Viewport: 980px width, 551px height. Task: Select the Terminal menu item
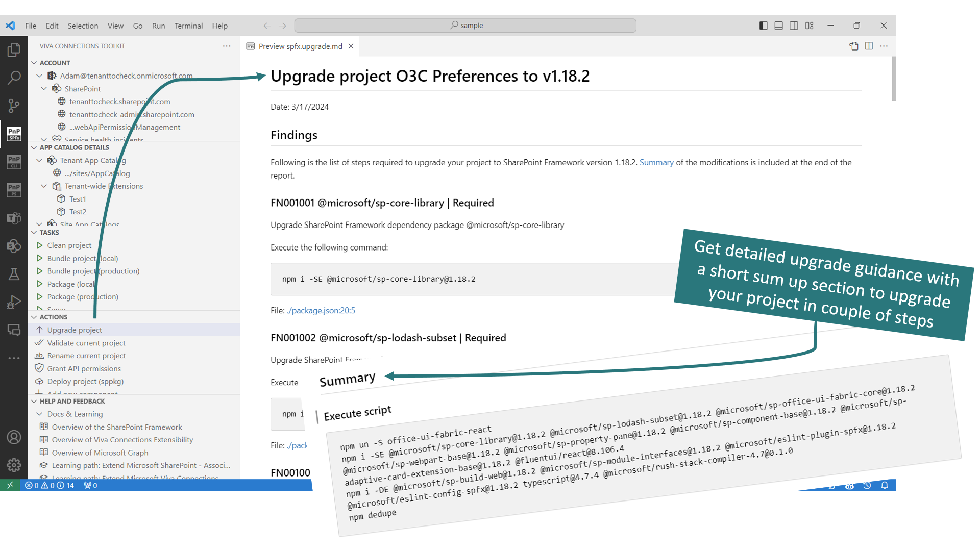click(x=188, y=26)
